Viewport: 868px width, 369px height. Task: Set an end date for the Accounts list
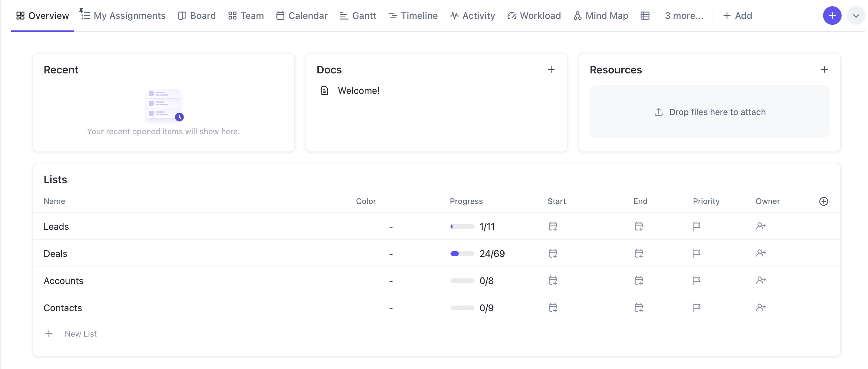pos(639,280)
